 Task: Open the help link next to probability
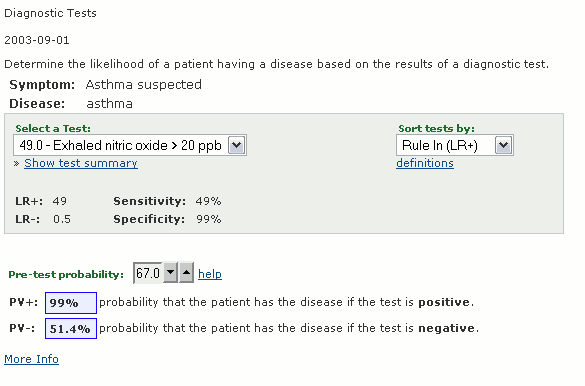210,274
